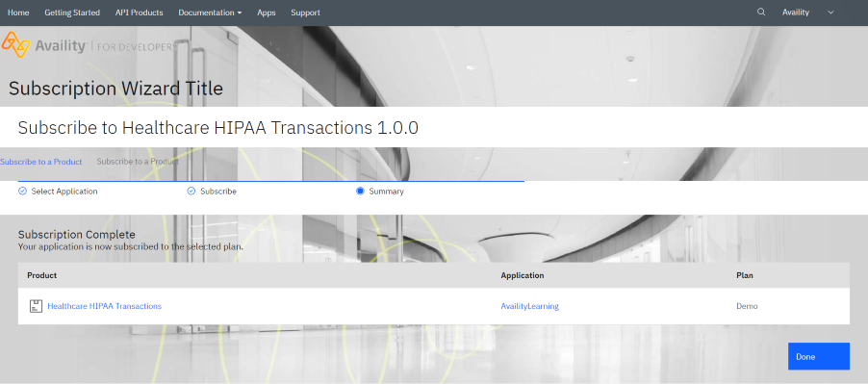Click the Demo plan cell
Screen dimensions: 868x384
(747, 306)
